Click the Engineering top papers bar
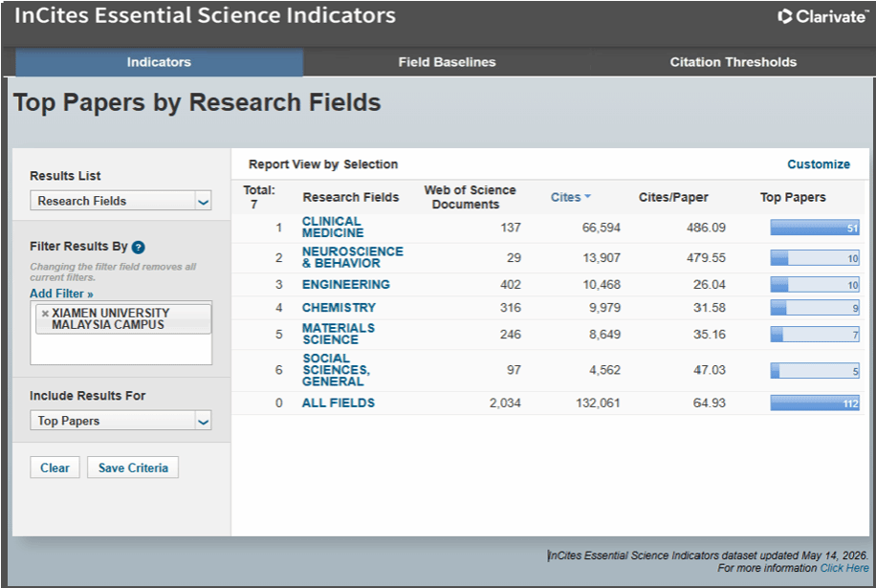Screen dimensions: 876x588 (815, 285)
